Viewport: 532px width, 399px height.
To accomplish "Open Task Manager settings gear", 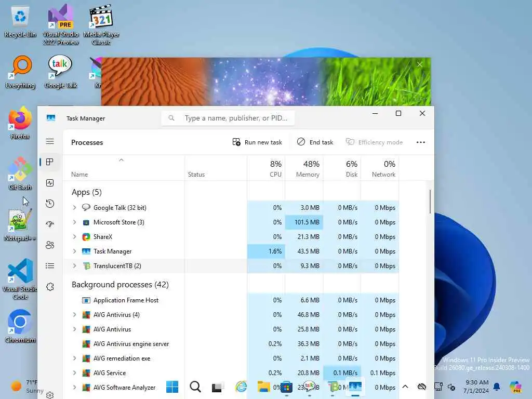I will (x=50, y=395).
